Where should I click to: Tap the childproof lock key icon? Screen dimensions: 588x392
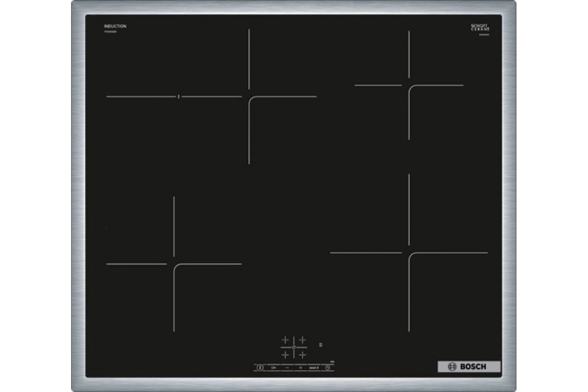click(x=273, y=367)
